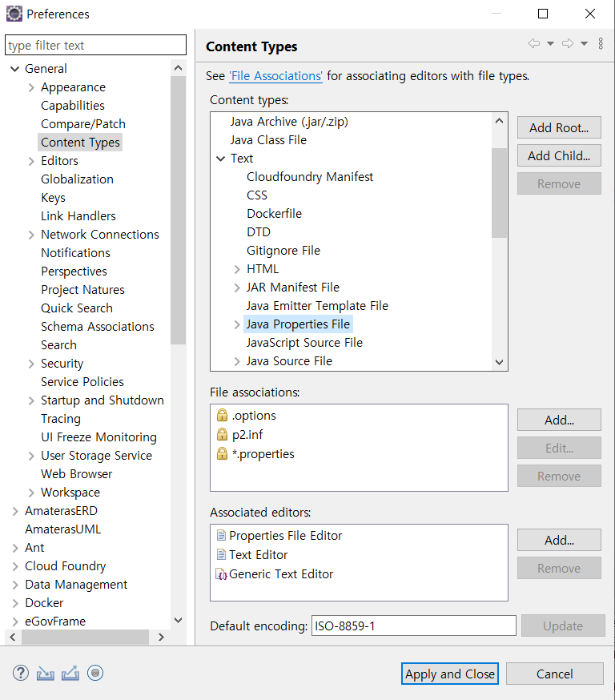Select Java Archive (.jar/.zip) content type

(289, 122)
